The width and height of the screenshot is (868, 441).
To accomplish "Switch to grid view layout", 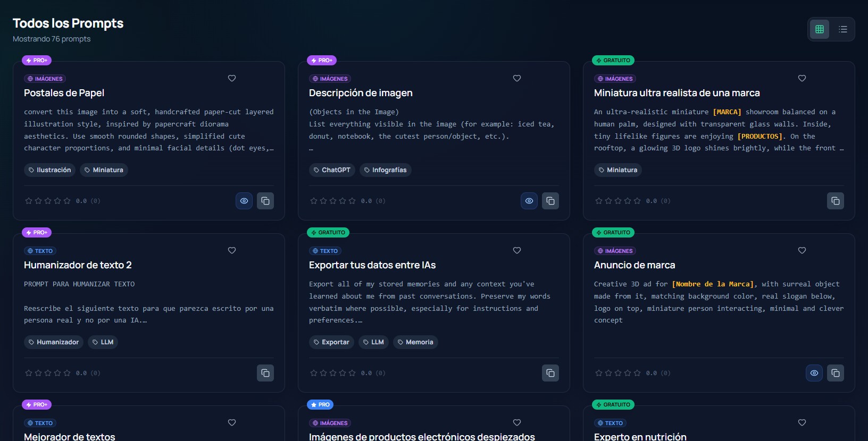I will click(820, 29).
